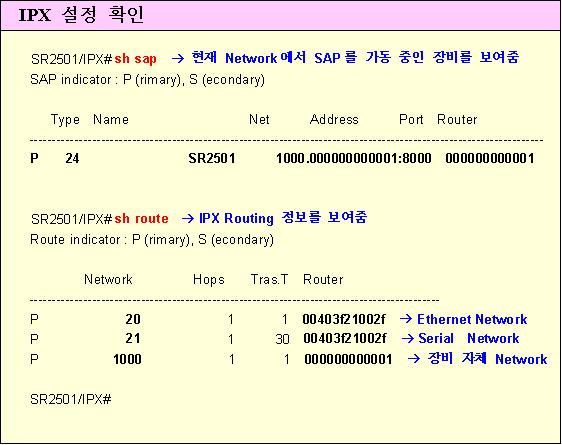This screenshot has width=562, height=445.
Task: Click the 'P' indicator in network 1000 row
Action: point(34,359)
